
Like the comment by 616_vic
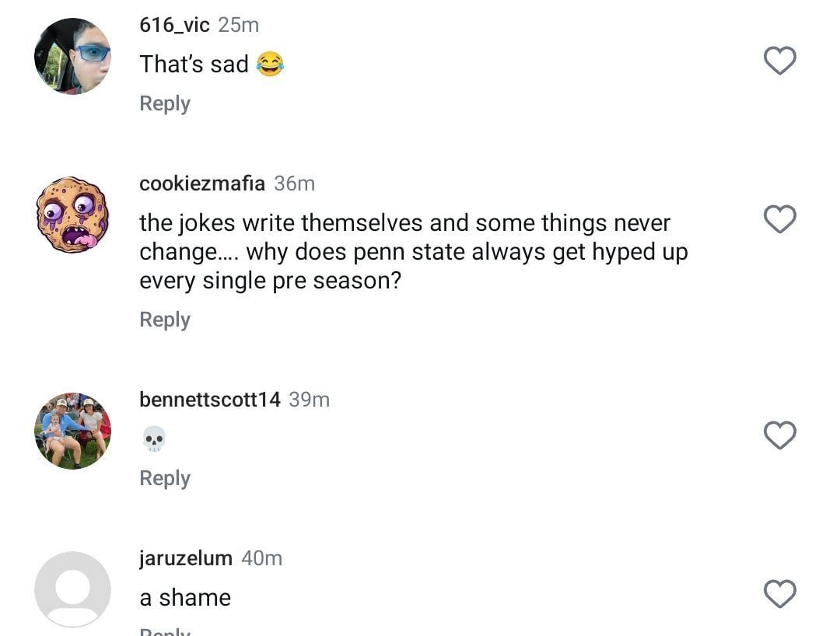click(779, 61)
